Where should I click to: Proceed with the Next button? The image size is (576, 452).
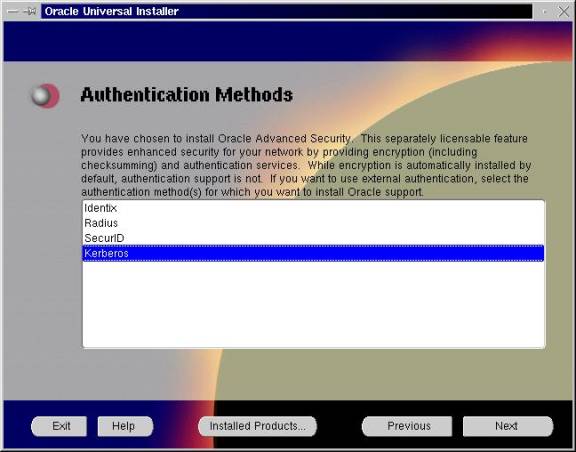click(x=508, y=426)
